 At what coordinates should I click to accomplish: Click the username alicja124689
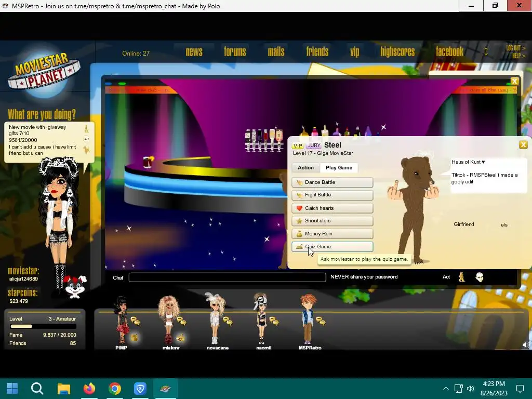(23, 279)
